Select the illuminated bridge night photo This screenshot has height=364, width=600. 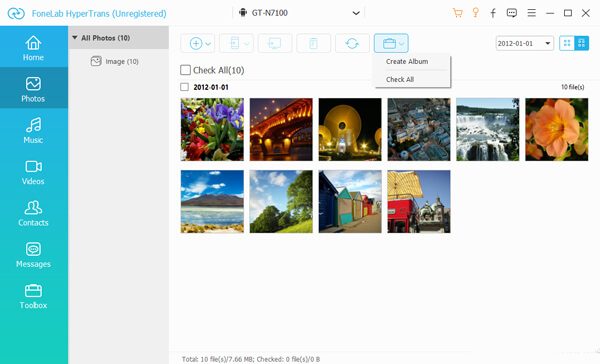pyautogui.click(x=281, y=129)
